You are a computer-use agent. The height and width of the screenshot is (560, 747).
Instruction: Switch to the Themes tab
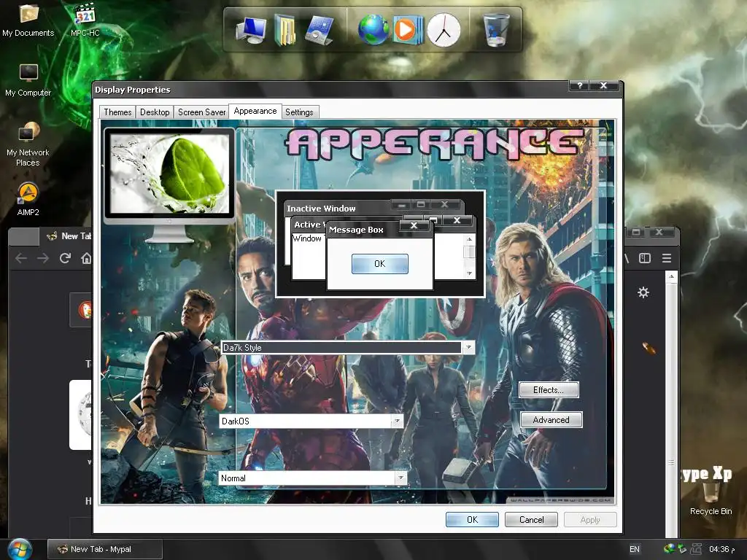pos(117,112)
